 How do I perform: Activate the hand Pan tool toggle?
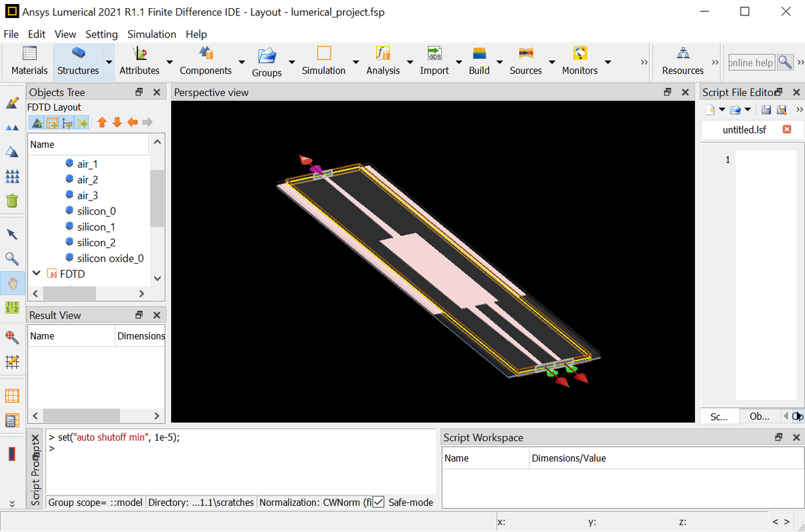pos(12,283)
